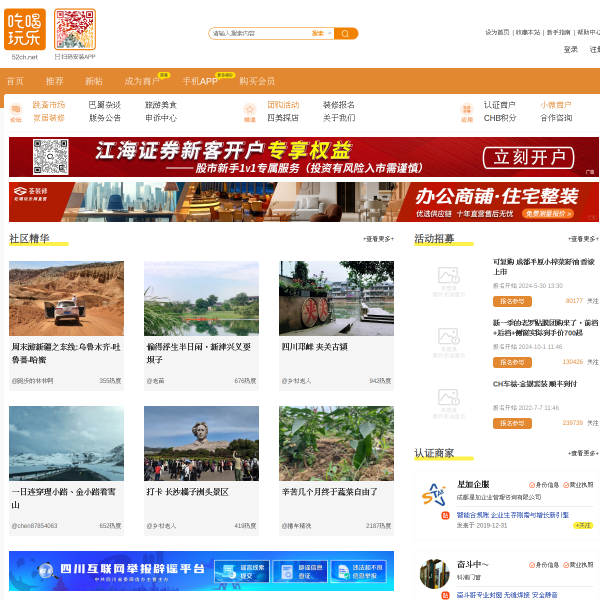Click placeholder image of 成都平原小榨菜籽油 activity
The height and width of the screenshot is (600, 600).
[x=449, y=282]
